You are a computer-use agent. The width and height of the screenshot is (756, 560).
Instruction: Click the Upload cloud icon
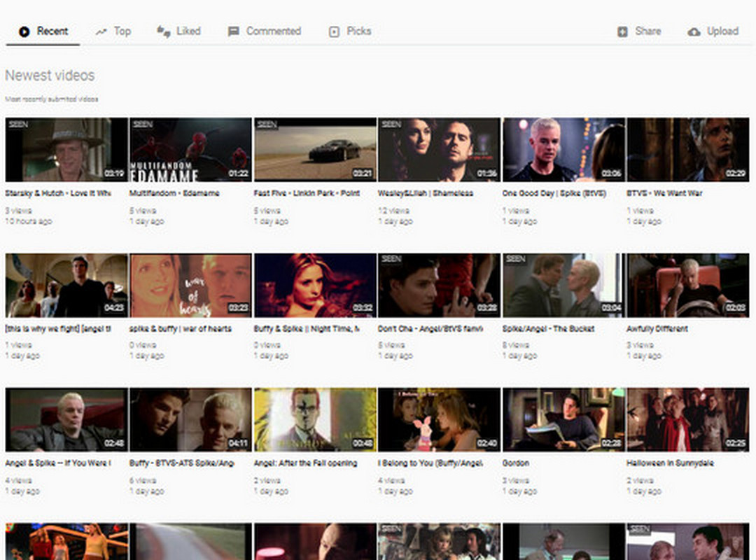click(694, 31)
